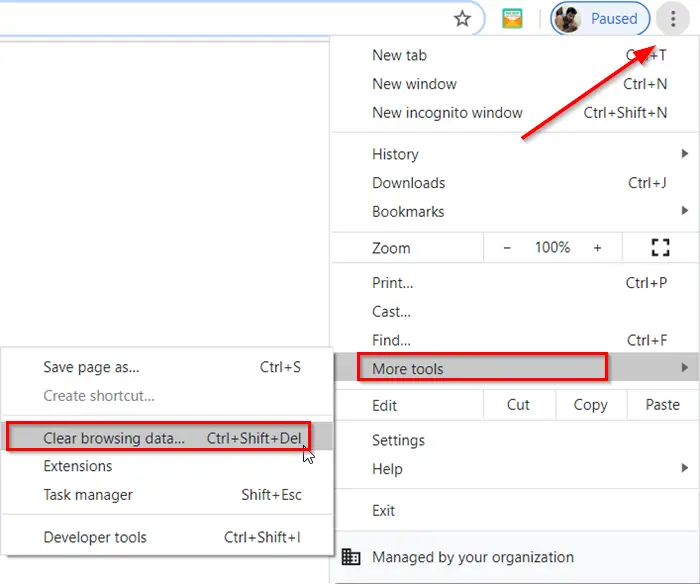Choose Exit to close Chrome
The image size is (700, 584).
pyautogui.click(x=516, y=510)
